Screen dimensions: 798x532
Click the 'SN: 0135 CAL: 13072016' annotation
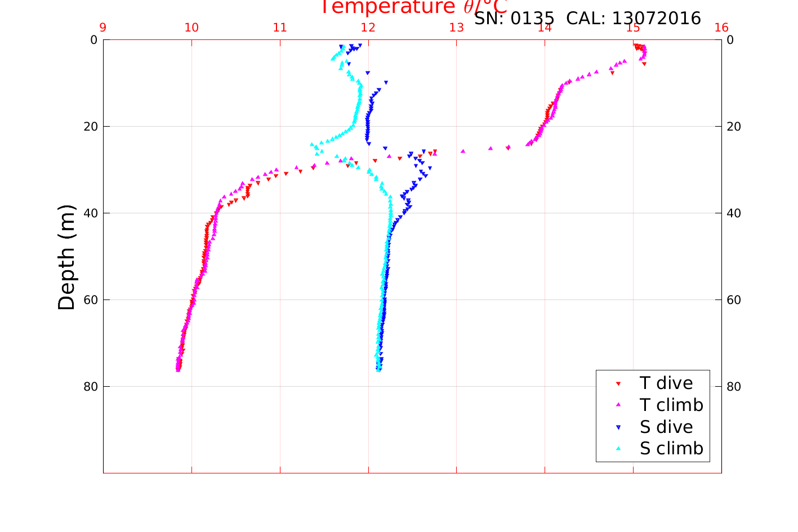tap(587, 19)
